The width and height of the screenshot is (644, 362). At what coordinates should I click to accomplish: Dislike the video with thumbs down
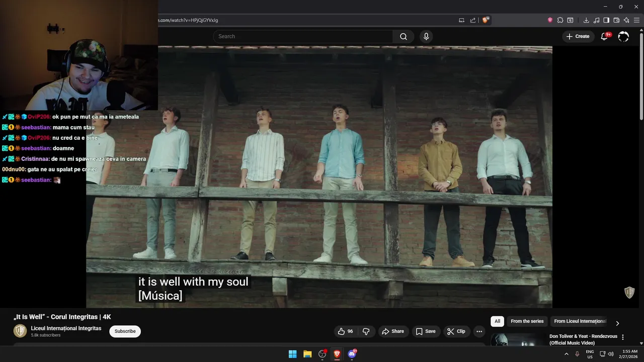point(366,331)
